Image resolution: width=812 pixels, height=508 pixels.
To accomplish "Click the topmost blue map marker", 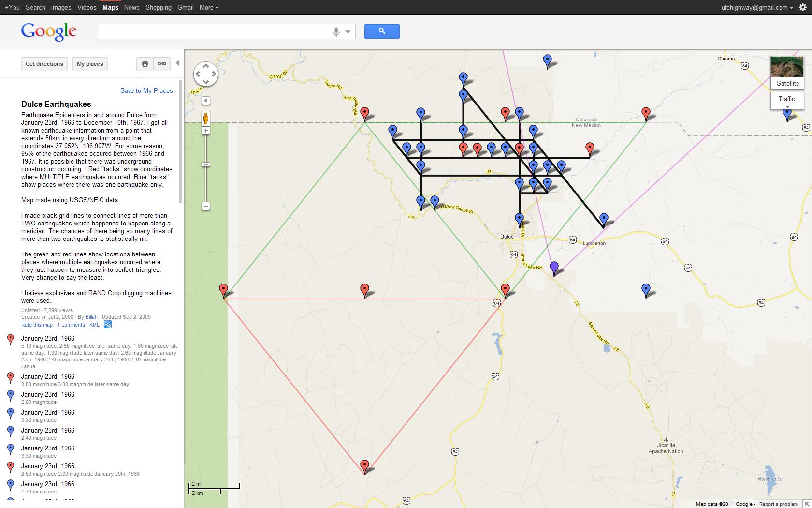I will click(547, 61).
